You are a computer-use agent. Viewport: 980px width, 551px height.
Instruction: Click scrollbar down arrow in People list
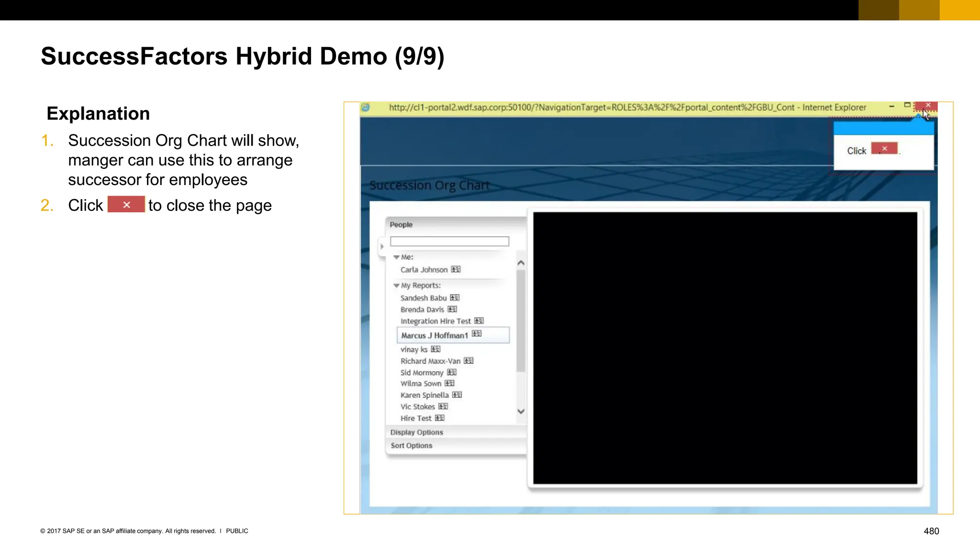pyautogui.click(x=521, y=411)
